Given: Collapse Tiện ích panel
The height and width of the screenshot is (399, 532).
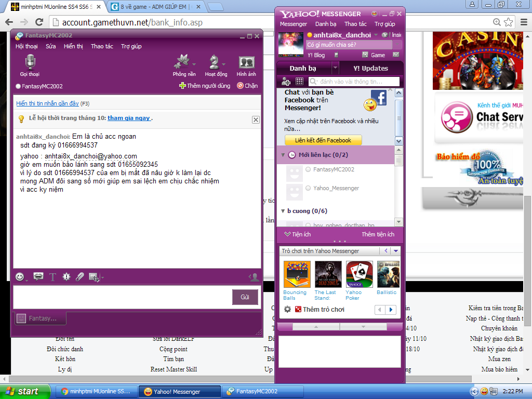Looking at the screenshot, I should (x=297, y=234).
